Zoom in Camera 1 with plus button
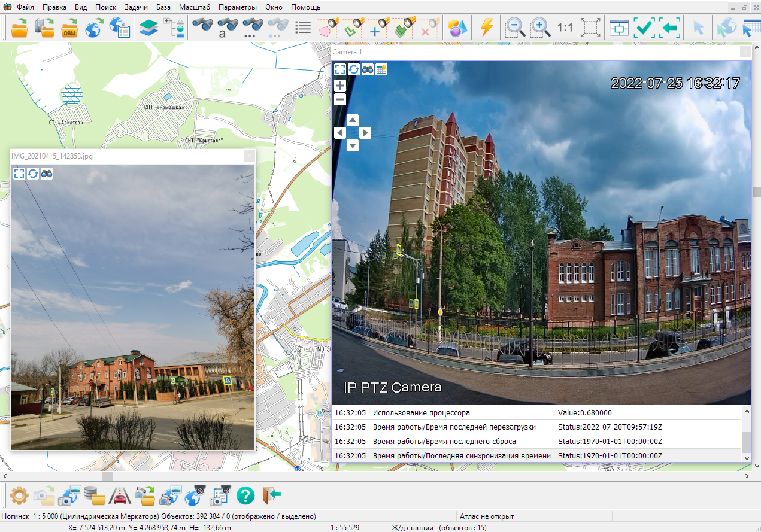This screenshot has height=532, width=761. click(x=340, y=86)
